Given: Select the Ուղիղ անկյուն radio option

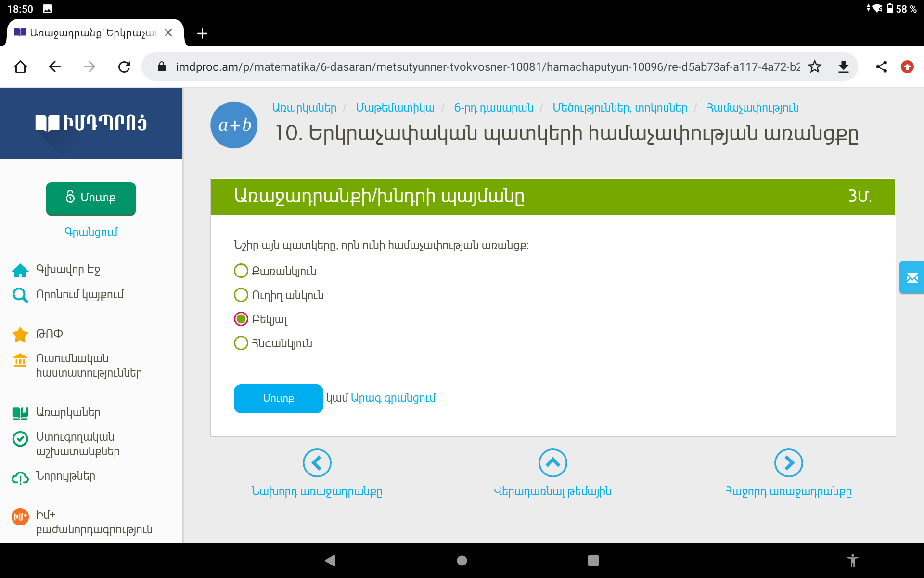Looking at the screenshot, I should 241,295.
